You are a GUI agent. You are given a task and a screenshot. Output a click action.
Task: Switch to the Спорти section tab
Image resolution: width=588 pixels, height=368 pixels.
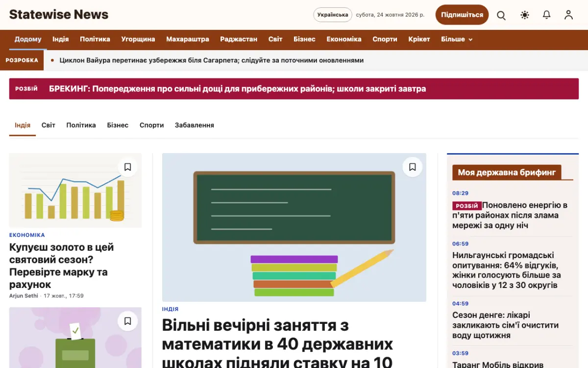coord(151,125)
